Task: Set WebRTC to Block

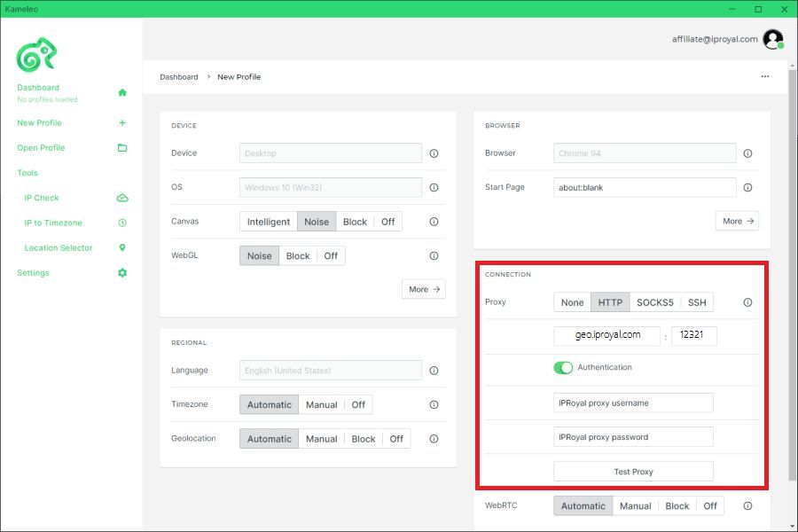Action: (x=677, y=506)
